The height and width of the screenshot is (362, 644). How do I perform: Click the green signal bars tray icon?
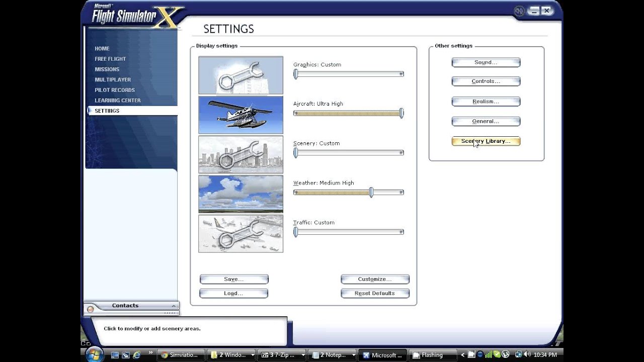click(488, 354)
